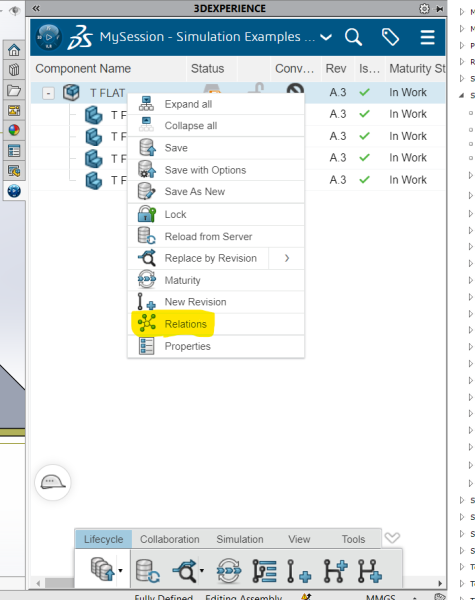Open the search magnifier in MySession header
475x600 pixels.
[353, 37]
